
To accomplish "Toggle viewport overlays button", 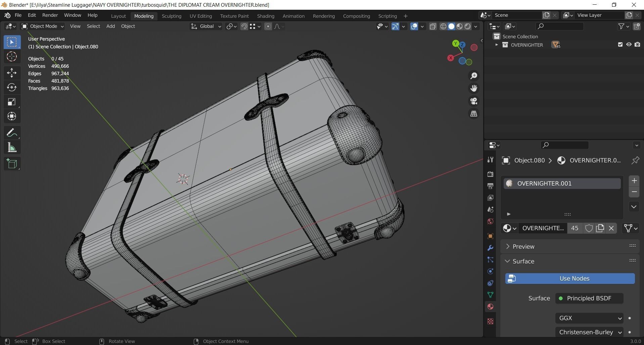I will coord(414,26).
